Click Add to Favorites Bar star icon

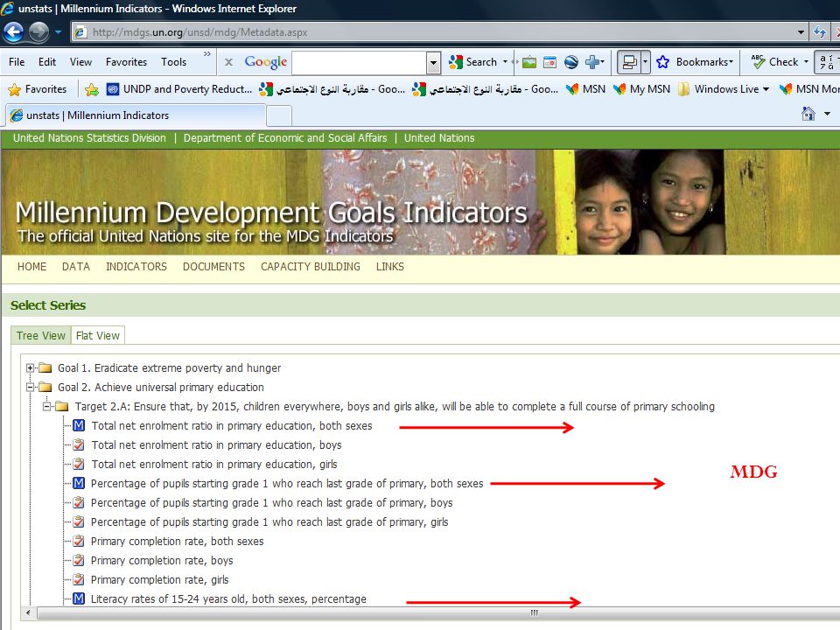pos(92,89)
